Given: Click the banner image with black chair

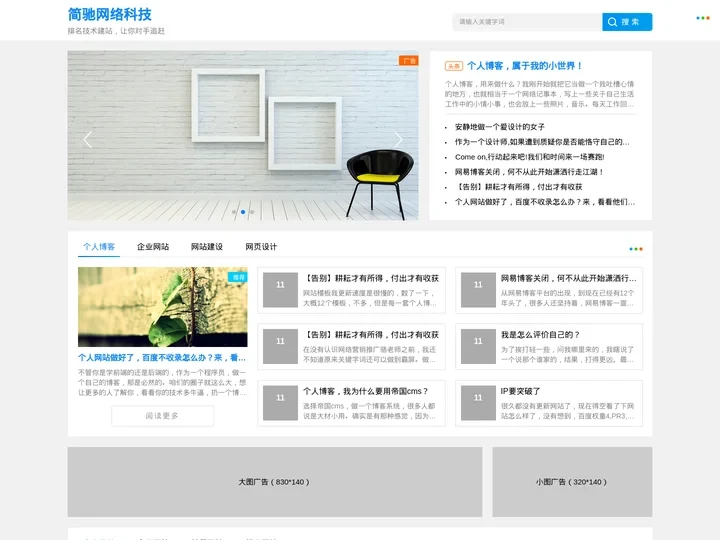Looking at the screenshot, I should pyautogui.click(x=243, y=135).
